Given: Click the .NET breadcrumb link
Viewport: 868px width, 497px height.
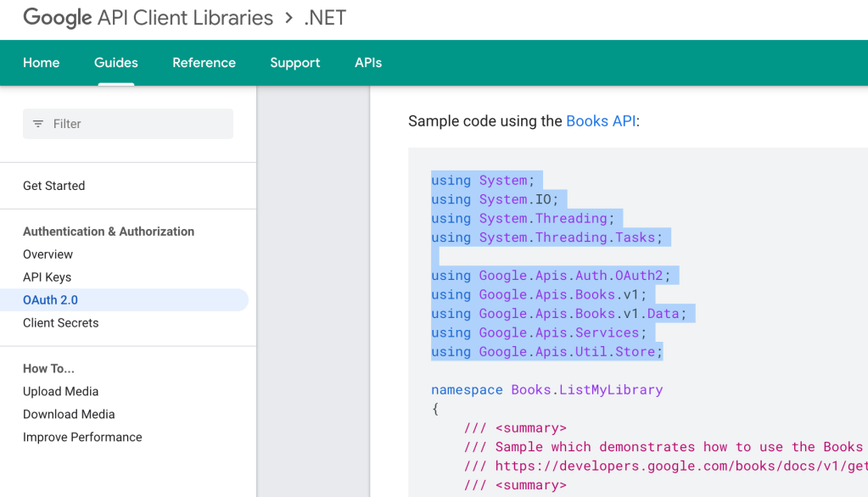Looking at the screenshot, I should click(x=325, y=18).
